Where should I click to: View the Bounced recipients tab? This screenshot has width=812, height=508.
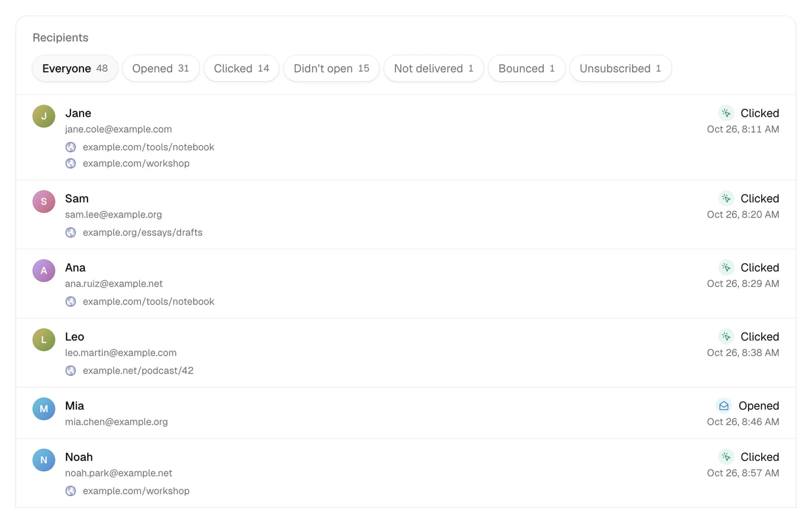point(526,69)
